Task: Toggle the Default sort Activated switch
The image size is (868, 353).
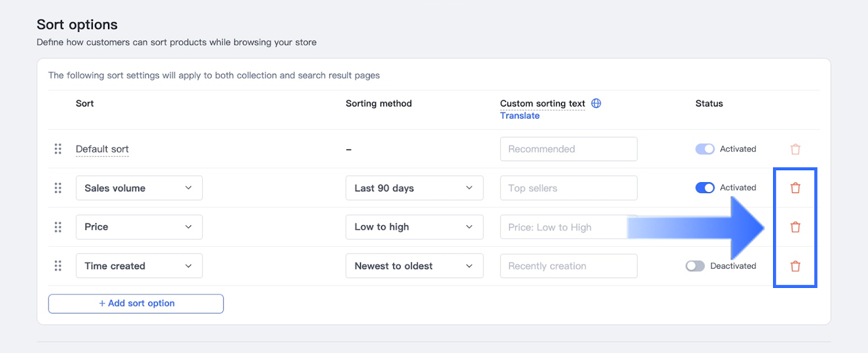Action: (705, 149)
